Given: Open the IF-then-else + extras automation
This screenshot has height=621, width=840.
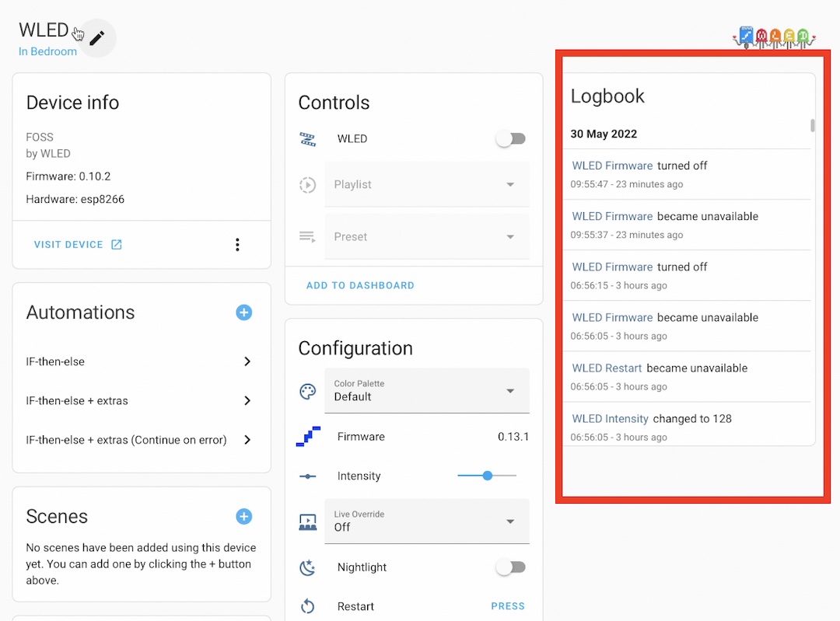Looking at the screenshot, I should pos(139,401).
